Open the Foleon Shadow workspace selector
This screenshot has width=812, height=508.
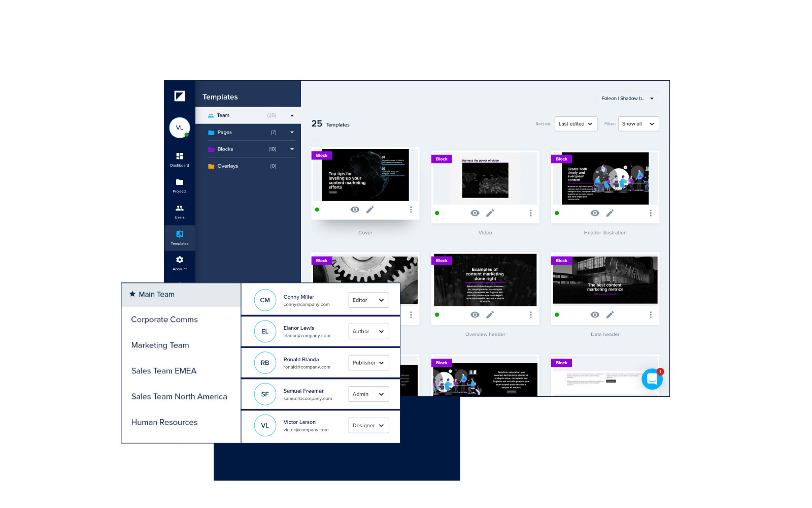[x=627, y=98]
